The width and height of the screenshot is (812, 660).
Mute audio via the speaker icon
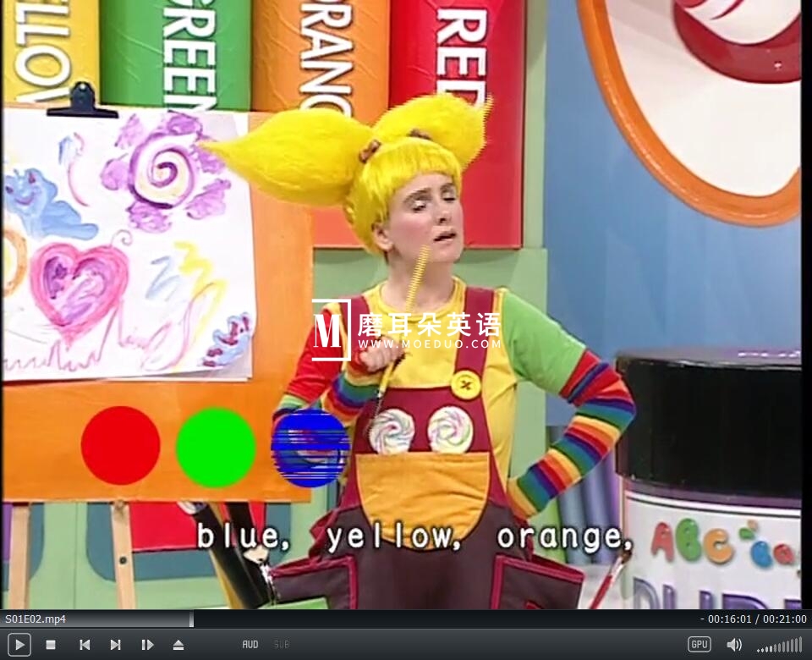[x=733, y=645]
